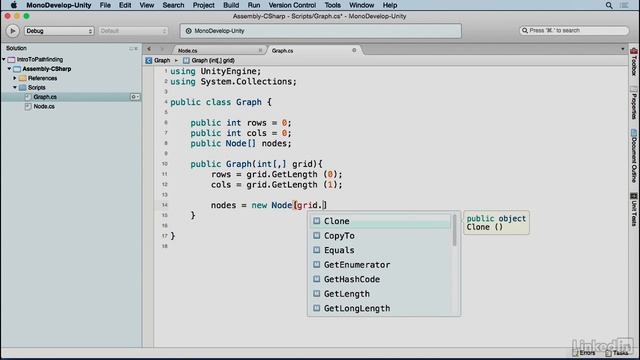Collapse the Scripts folder
The height and width of the screenshot is (360, 640).
[x=15, y=87]
